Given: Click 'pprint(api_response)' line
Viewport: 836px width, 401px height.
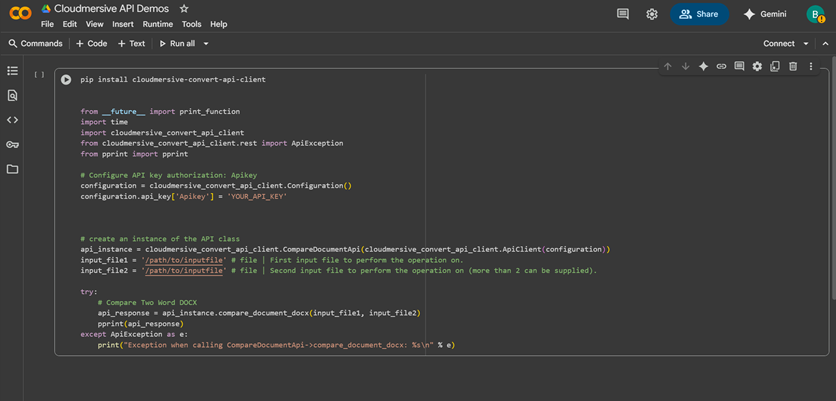Looking at the screenshot, I should (140, 324).
